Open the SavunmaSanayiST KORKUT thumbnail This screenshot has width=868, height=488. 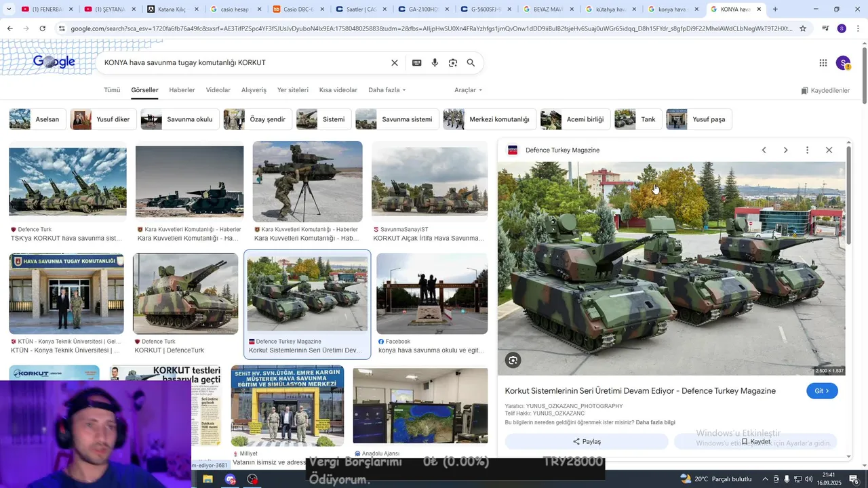tap(429, 182)
